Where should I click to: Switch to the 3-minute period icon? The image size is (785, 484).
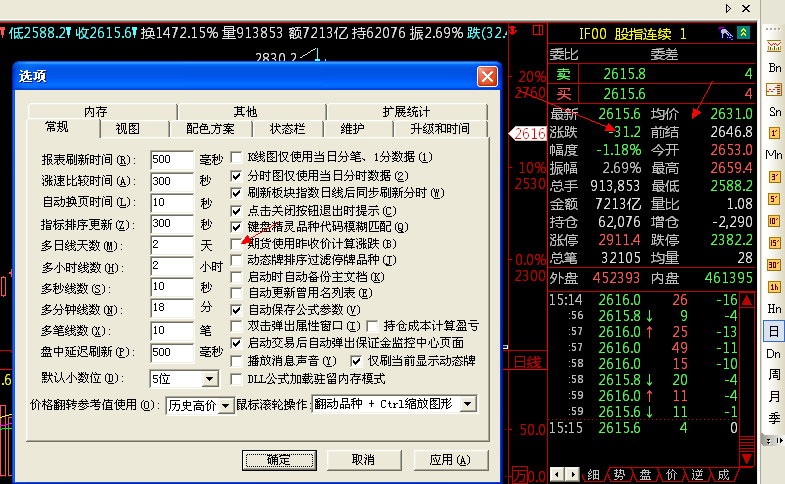point(773,177)
